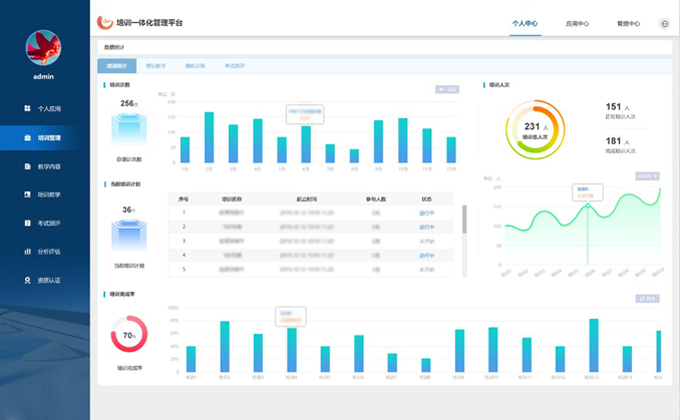
Task: Open 个人应用 in the sidebar
Action: pos(44,108)
